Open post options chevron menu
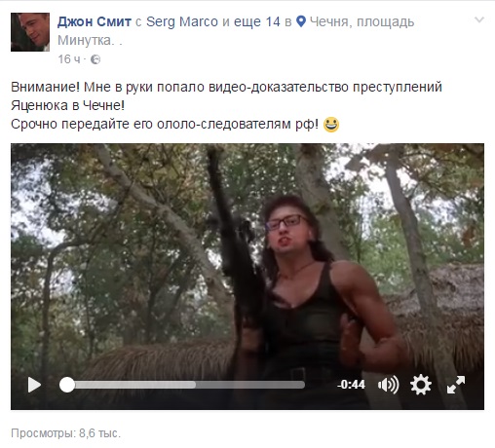The height and width of the screenshot is (448, 495). [x=479, y=20]
